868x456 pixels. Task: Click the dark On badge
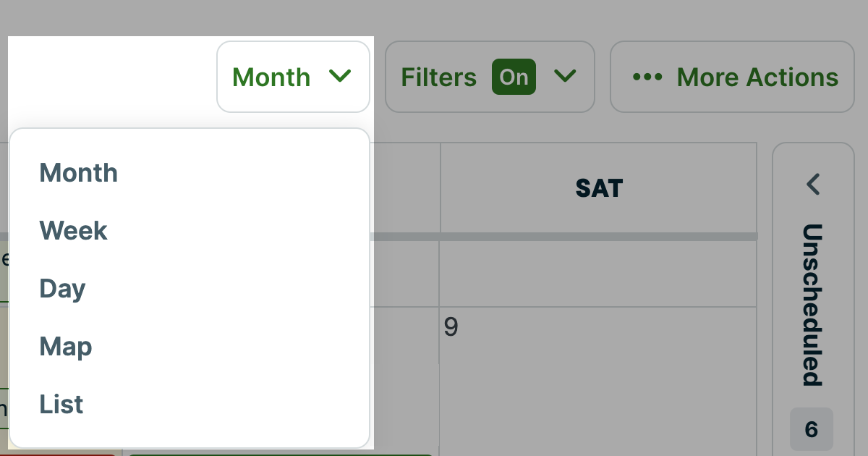pos(514,76)
